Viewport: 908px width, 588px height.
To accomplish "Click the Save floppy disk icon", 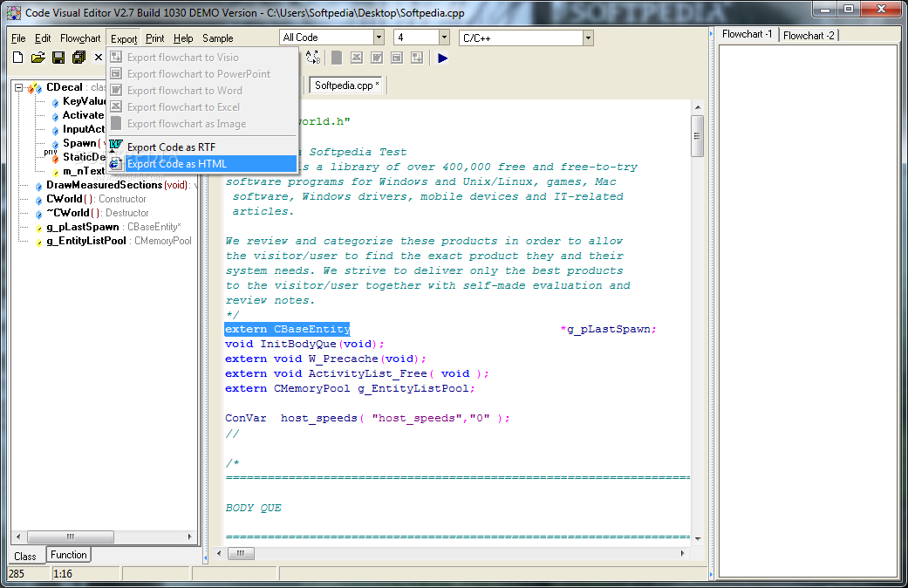I will 58,58.
